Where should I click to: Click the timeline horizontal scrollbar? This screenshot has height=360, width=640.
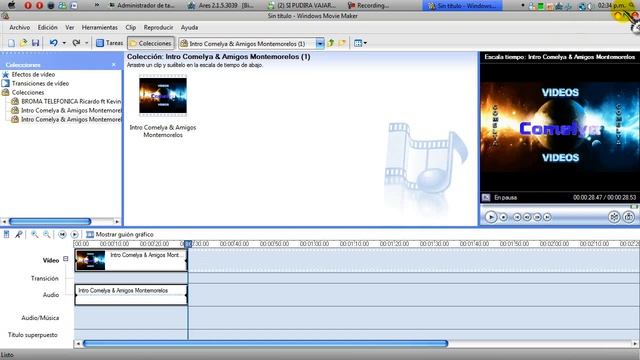pos(265,344)
